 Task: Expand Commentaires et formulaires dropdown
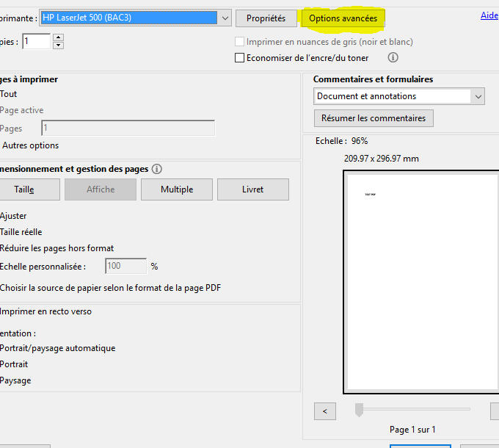click(x=399, y=96)
